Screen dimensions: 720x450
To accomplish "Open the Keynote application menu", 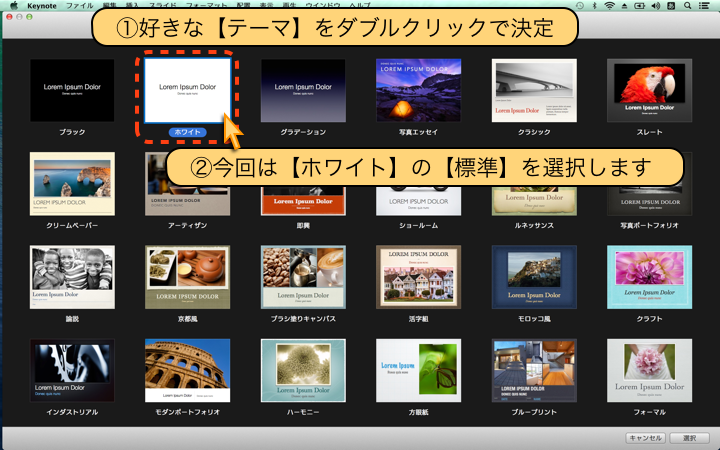I will click(42, 6).
